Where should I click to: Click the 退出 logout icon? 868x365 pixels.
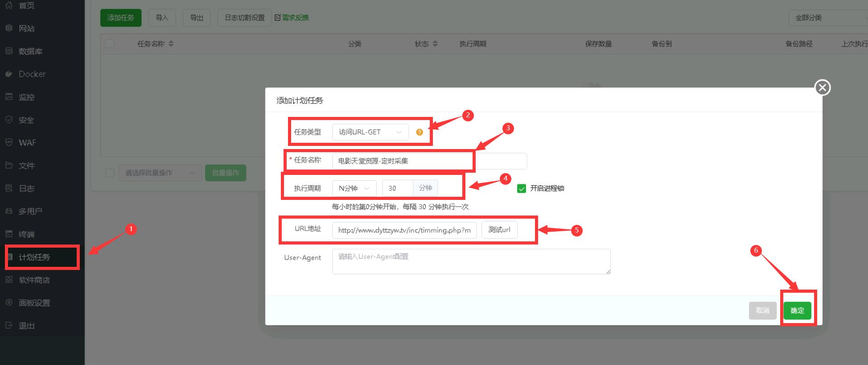tap(9, 325)
